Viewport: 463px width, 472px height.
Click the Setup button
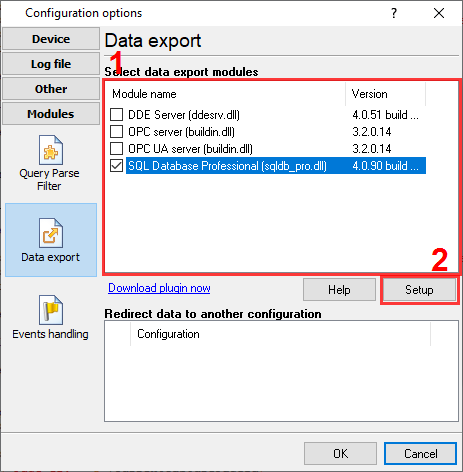pos(419,290)
